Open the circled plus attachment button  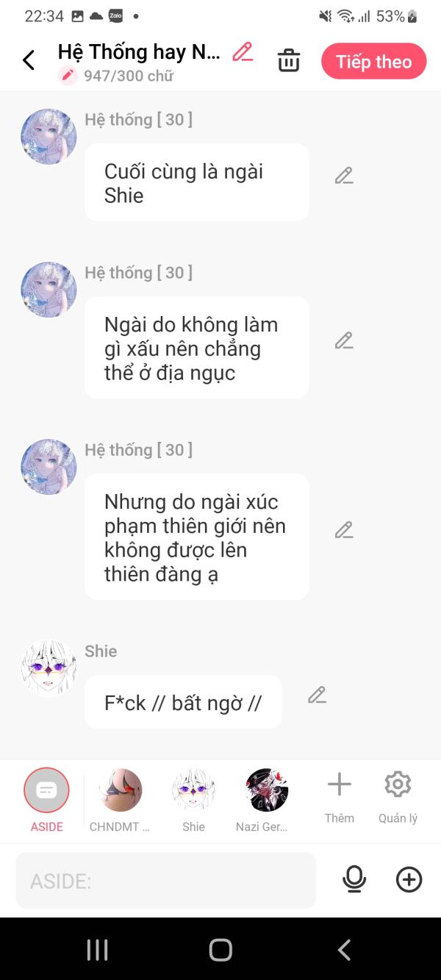click(409, 879)
